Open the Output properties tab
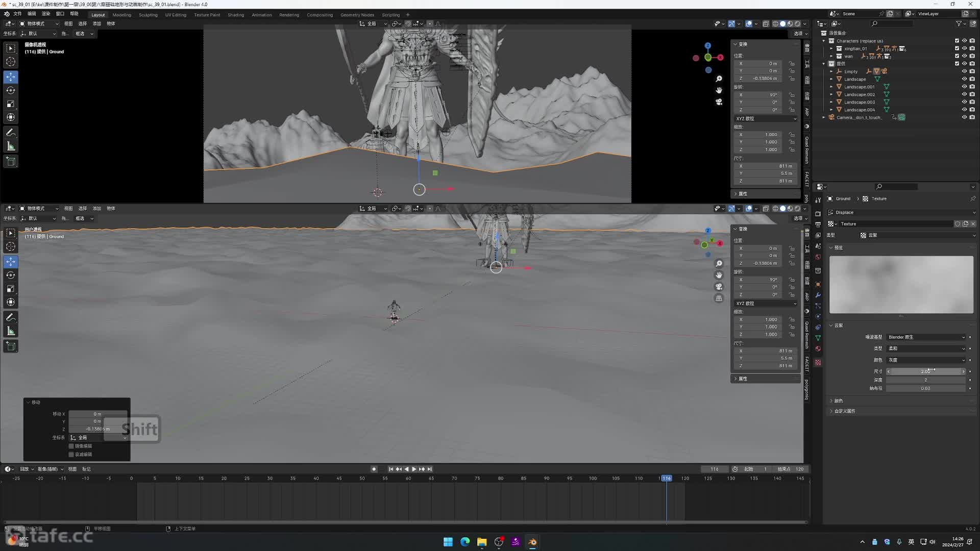The image size is (980, 551). (x=818, y=224)
